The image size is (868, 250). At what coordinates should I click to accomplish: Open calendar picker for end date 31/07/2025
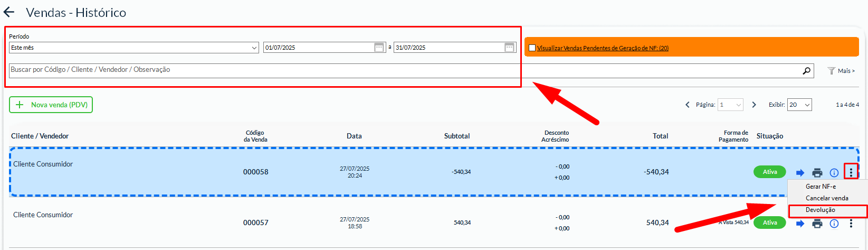click(509, 48)
